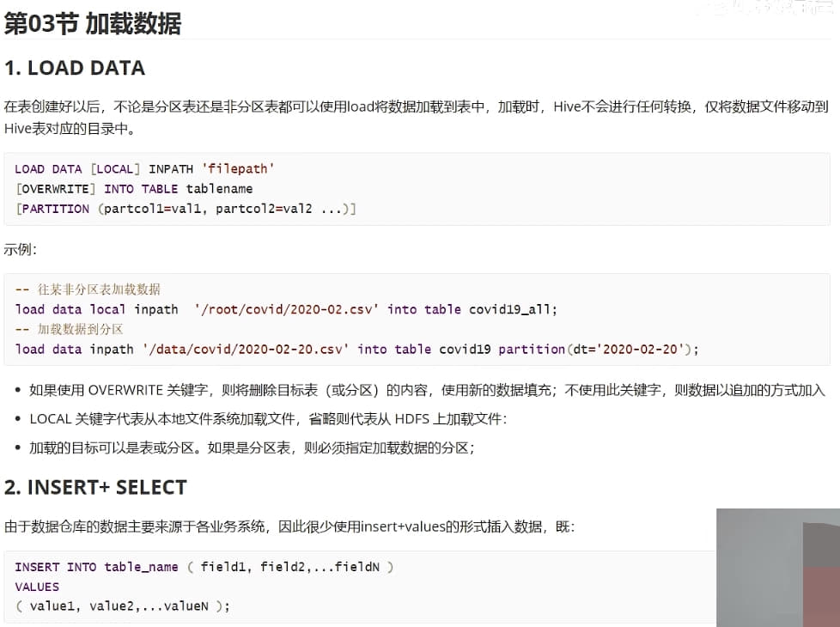Click the comment "-- 往某非分区表加载数据"
The height and width of the screenshot is (627, 840).
point(88,289)
